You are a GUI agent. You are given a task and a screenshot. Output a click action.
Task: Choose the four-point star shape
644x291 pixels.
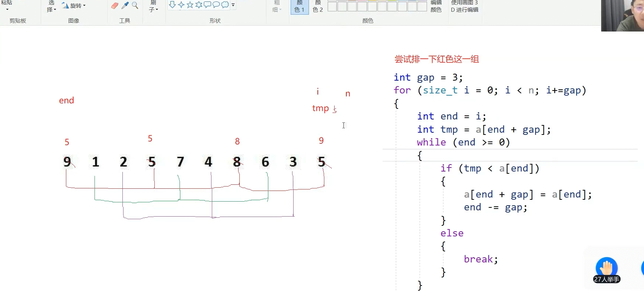click(181, 5)
